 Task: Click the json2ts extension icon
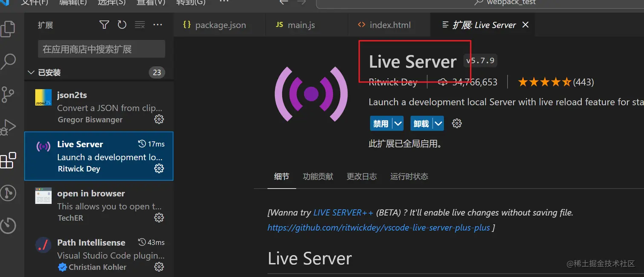43,97
